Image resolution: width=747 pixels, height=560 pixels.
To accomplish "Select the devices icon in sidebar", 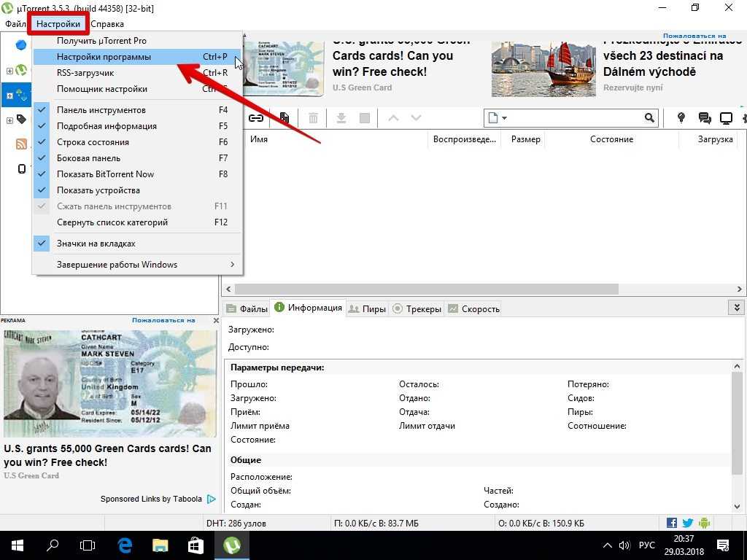I will (21, 169).
